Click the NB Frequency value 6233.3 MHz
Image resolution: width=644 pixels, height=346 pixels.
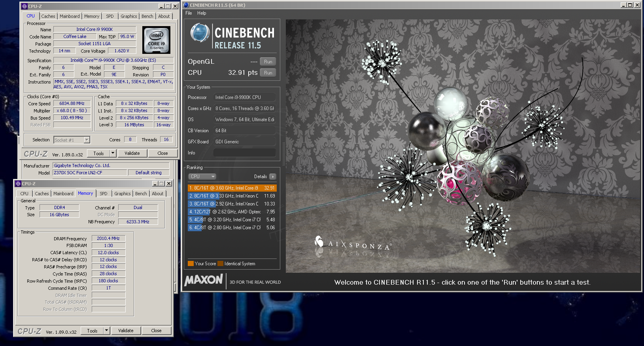[138, 222]
